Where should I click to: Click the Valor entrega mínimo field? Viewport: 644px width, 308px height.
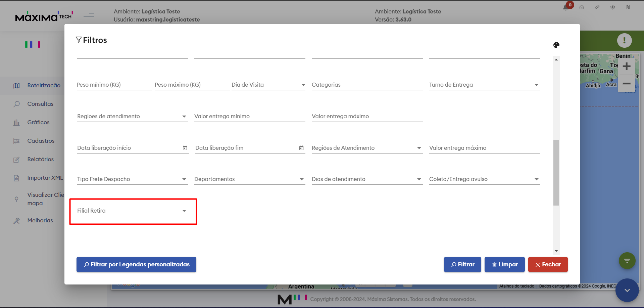250,117
